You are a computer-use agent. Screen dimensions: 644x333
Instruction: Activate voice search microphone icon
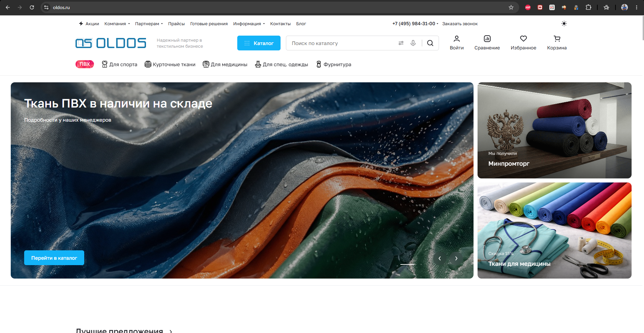coord(413,43)
